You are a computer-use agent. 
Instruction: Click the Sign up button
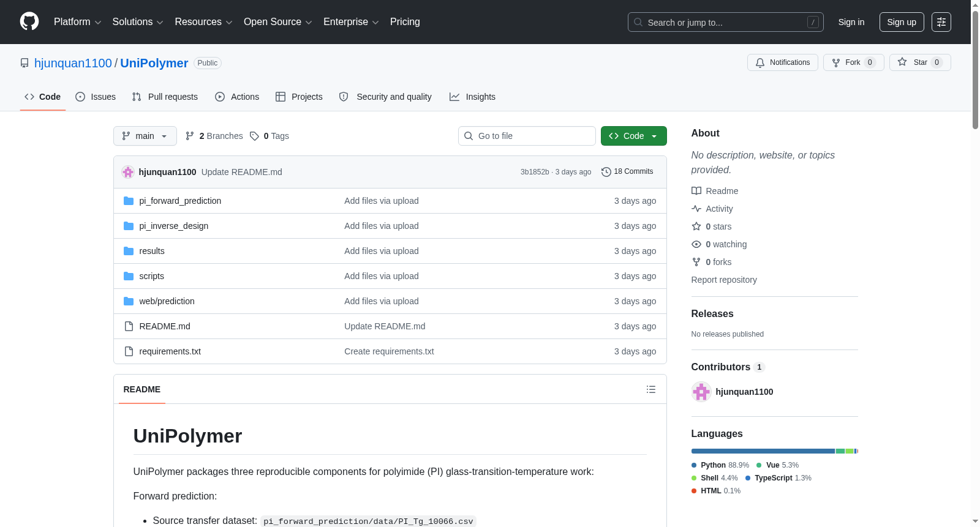[x=902, y=22]
